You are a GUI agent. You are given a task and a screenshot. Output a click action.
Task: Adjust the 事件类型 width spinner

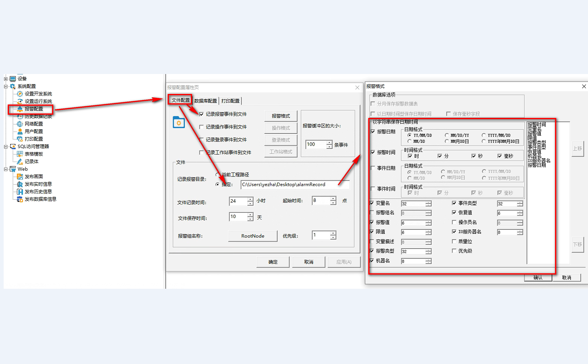point(520,204)
